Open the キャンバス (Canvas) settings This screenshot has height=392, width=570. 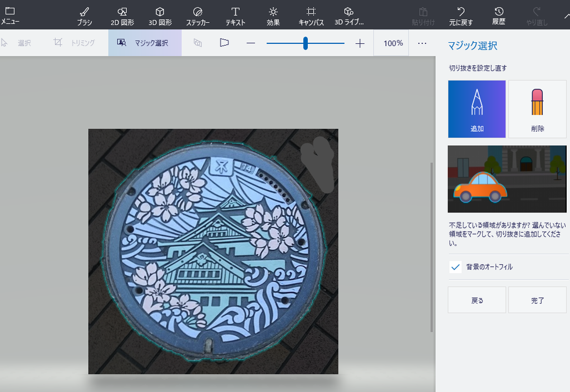coord(310,15)
